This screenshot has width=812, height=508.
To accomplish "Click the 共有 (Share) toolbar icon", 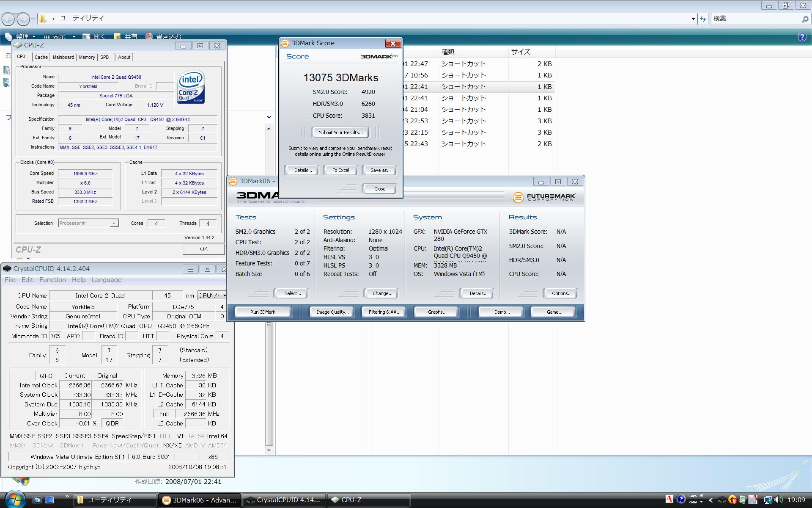I will 118,37.
